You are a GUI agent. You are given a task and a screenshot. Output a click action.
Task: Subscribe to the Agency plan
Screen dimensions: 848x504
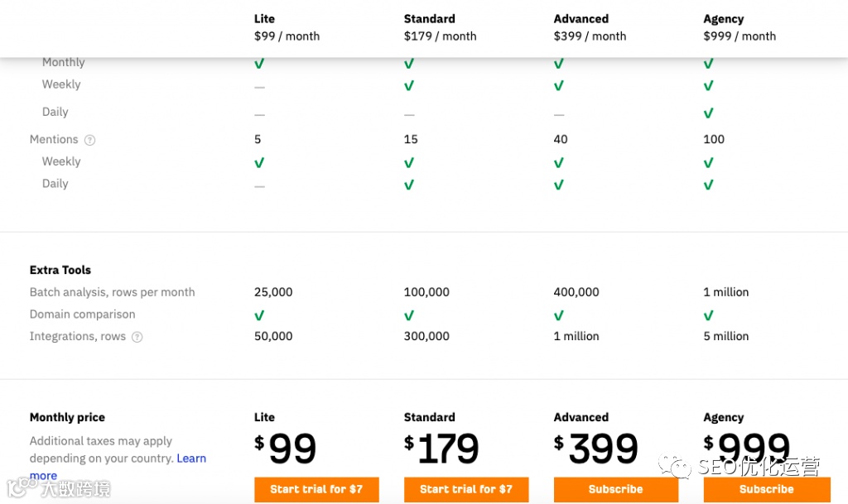click(x=766, y=489)
